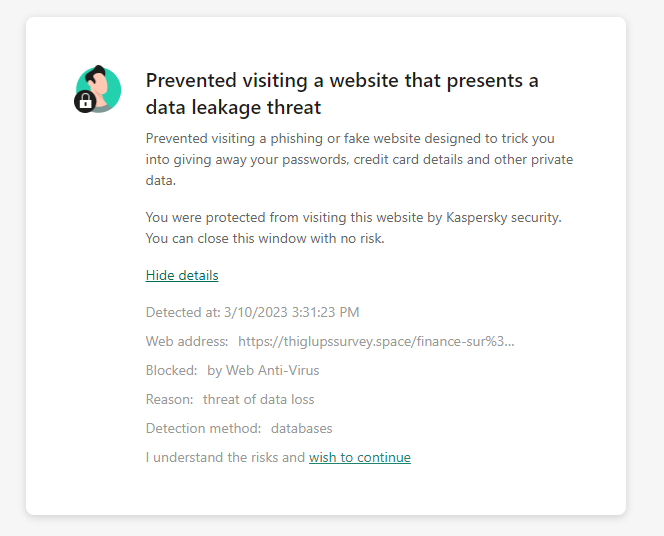Click the Kaspersky security protection message
This screenshot has height=536, width=664.
pos(354,228)
